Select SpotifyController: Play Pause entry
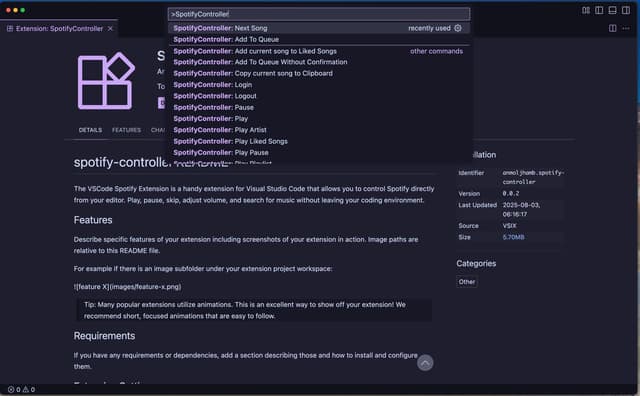The image size is (640, 396). coord(319,153)
